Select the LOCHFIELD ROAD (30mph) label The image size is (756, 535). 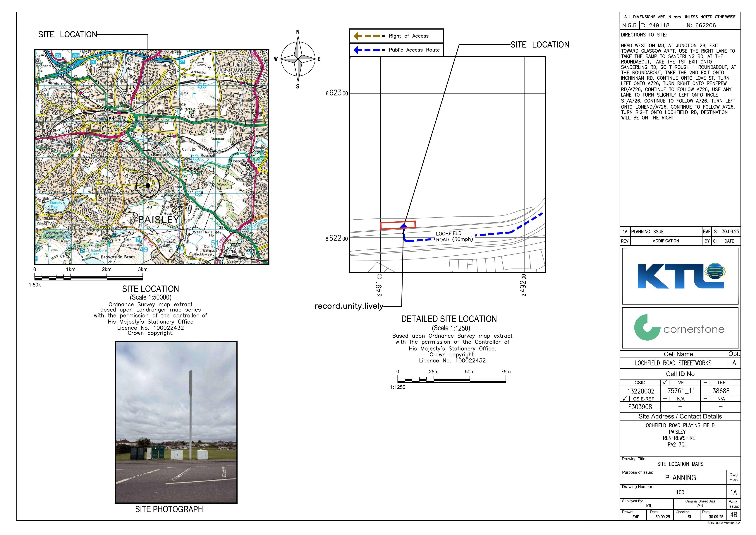click(454, 236)
